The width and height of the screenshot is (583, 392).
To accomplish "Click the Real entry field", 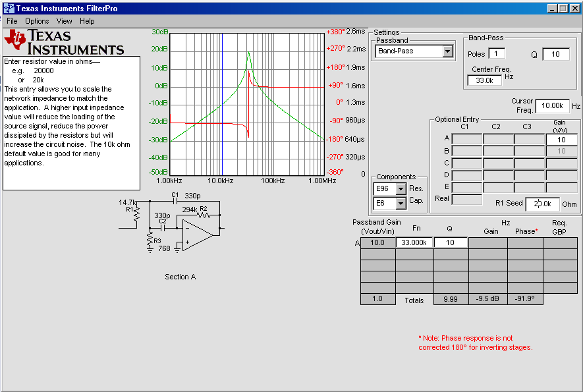I will tap(467, 200).
